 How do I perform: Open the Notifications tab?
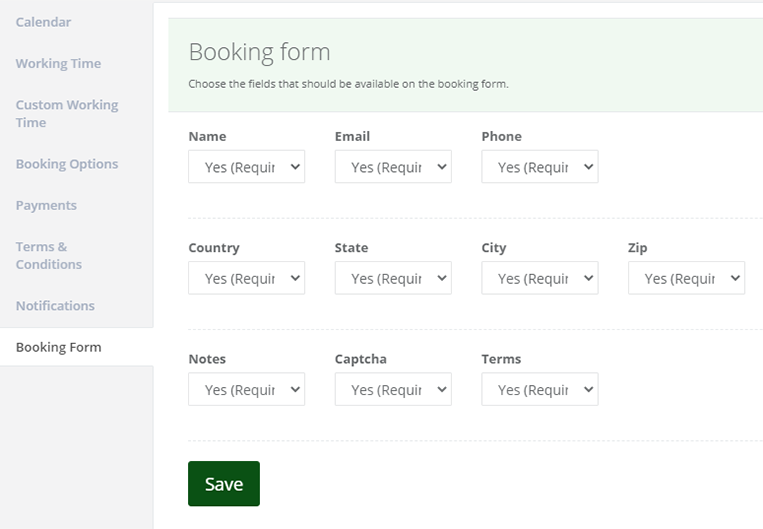(55, 306)
